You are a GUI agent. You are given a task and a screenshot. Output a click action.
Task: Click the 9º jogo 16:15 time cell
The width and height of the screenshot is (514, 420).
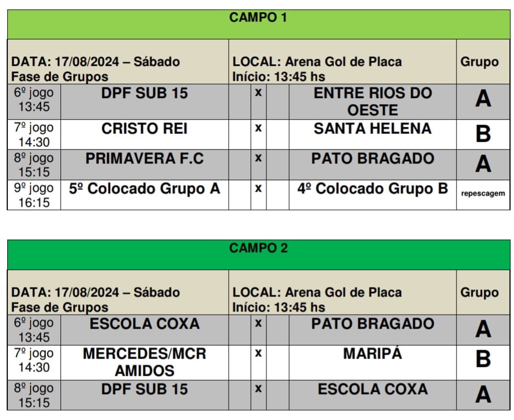(x=34, y=195)
